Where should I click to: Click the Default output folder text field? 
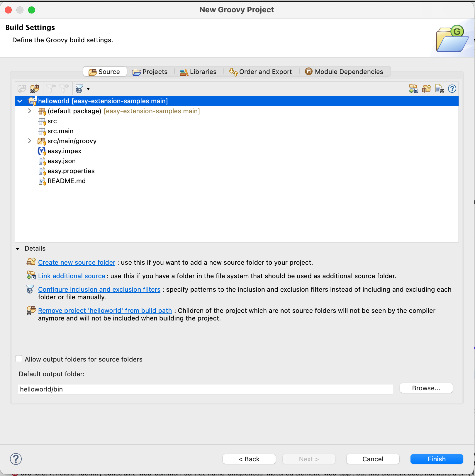point(205,389)
